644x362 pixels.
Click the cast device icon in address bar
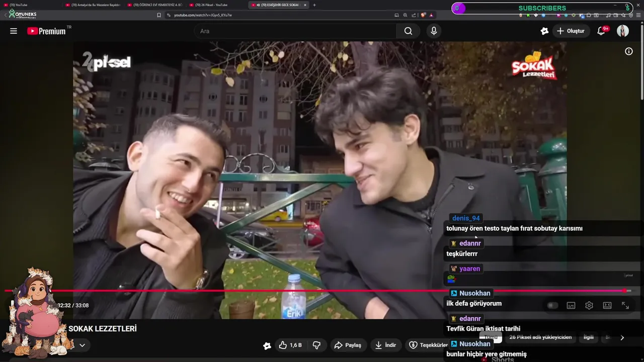tap(396, 15)
